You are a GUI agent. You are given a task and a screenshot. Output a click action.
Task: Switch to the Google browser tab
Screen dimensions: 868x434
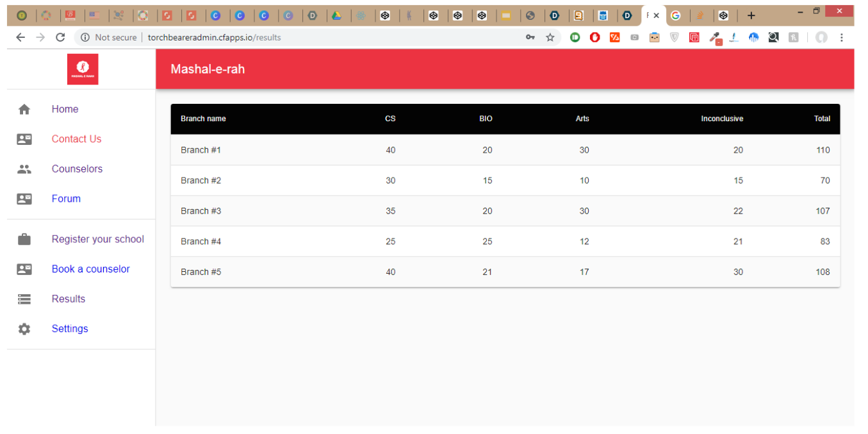click(x=675, y=15)
